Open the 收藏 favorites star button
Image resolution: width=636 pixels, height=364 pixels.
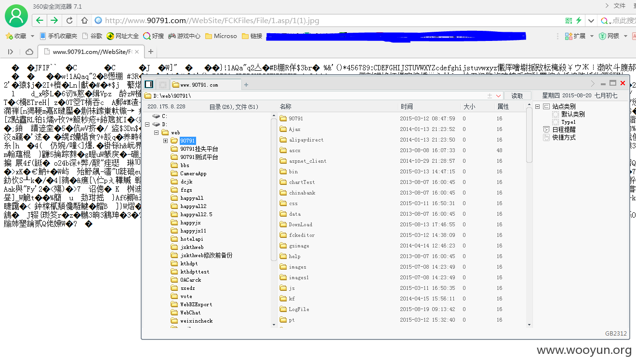[x=16, y=36]
